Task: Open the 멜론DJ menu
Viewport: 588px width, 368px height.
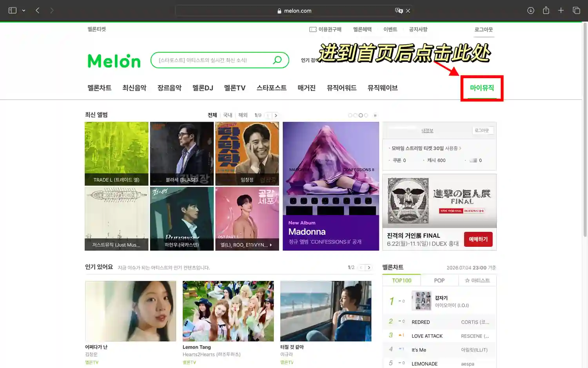Action: point(203,88)
